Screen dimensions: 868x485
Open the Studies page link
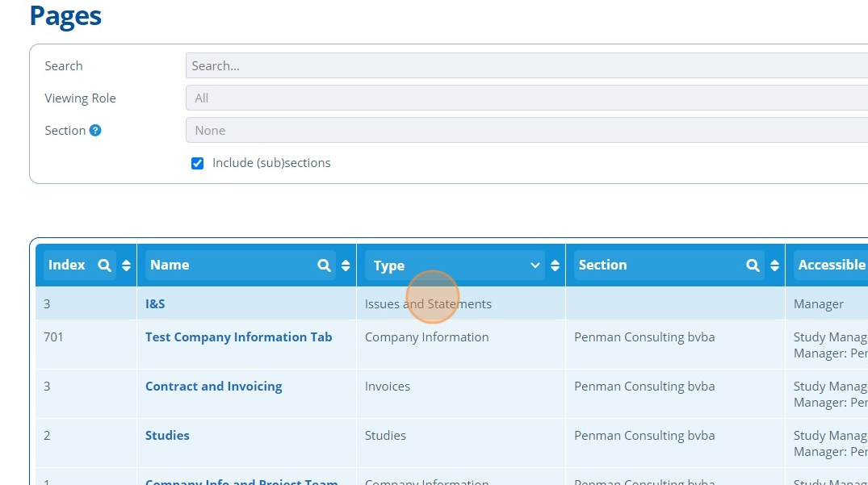pos(167,435)
